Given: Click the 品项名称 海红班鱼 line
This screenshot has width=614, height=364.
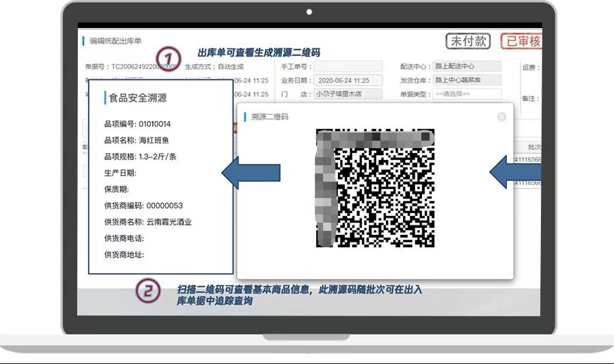Looking at the screenshot, I should [x=136, y=140].
